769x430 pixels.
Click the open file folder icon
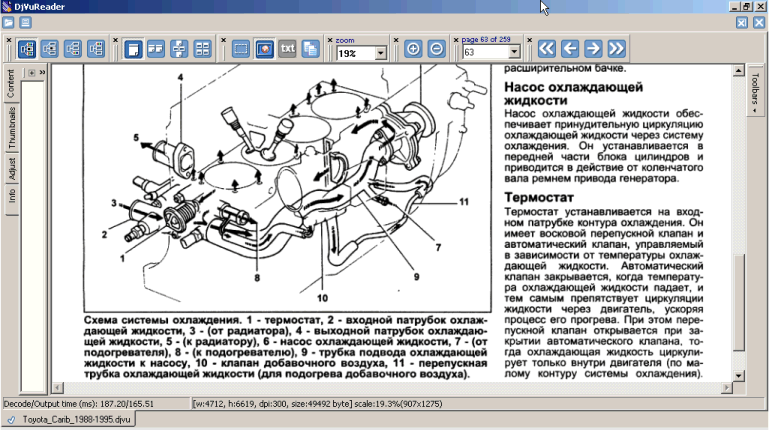click(x=9, y=22)
